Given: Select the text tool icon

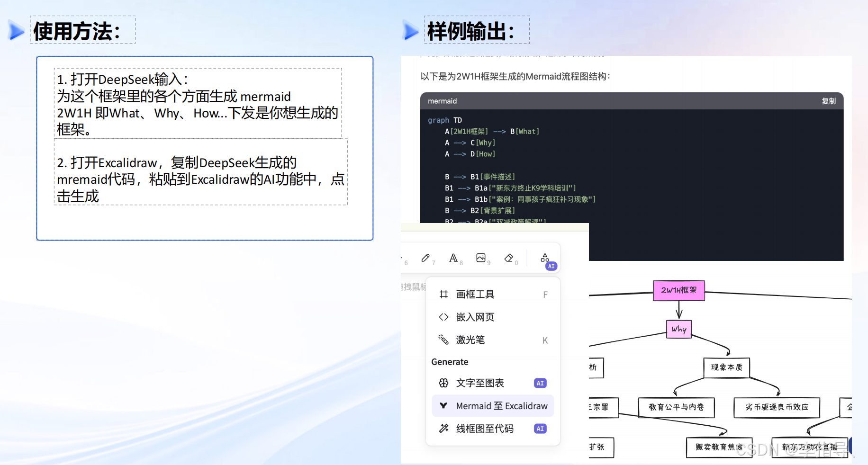Looking at the screenshot, I should [453, 258].
